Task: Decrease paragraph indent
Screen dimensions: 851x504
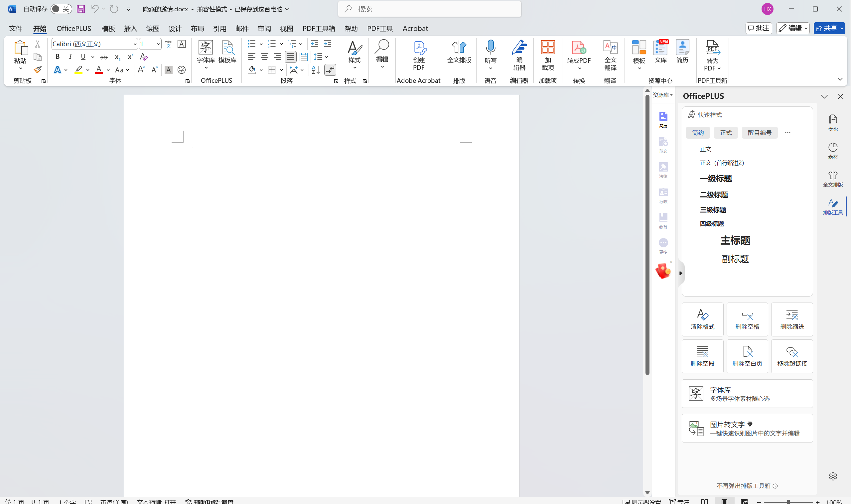Action: coord(315,44)
